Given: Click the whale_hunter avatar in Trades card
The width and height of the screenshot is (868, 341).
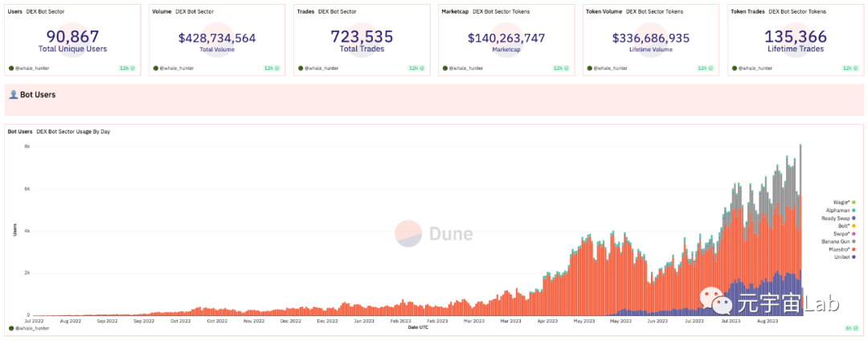Looking at the screenshot, I should (x=301, y=68).
